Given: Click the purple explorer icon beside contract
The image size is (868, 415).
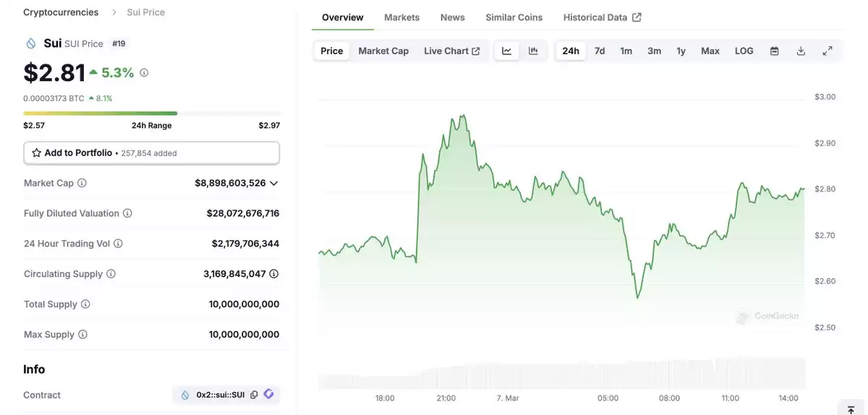Looking at the screenshot, I should point(268,394).
